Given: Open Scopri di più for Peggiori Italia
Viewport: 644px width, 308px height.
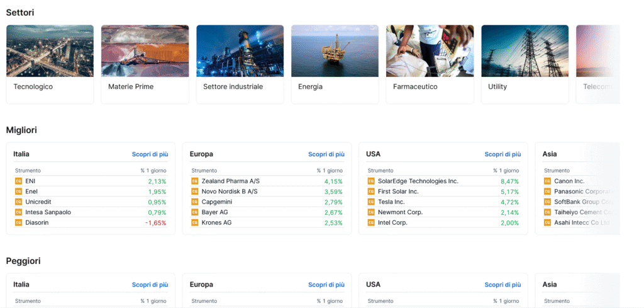Looking at the screenshot, I should (x=150, y=285).
